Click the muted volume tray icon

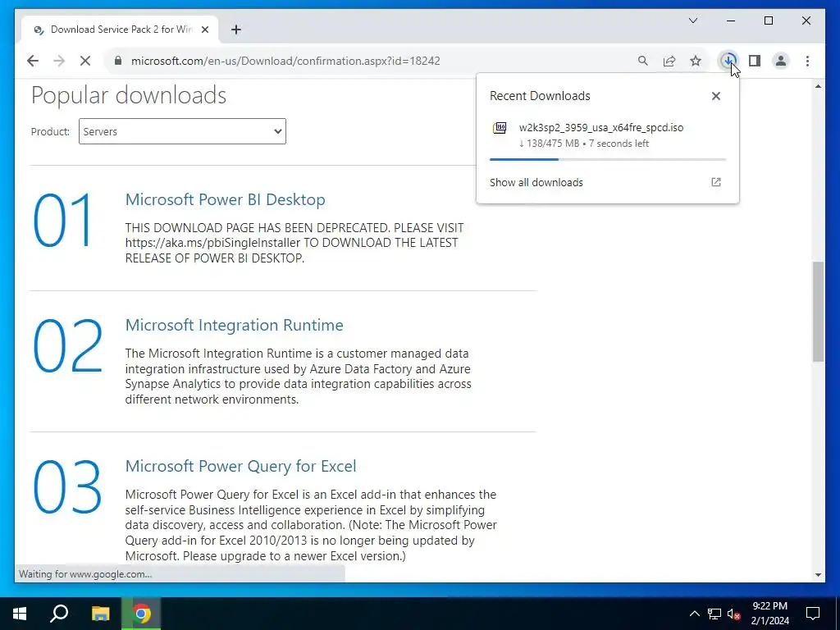coord(734,614)
